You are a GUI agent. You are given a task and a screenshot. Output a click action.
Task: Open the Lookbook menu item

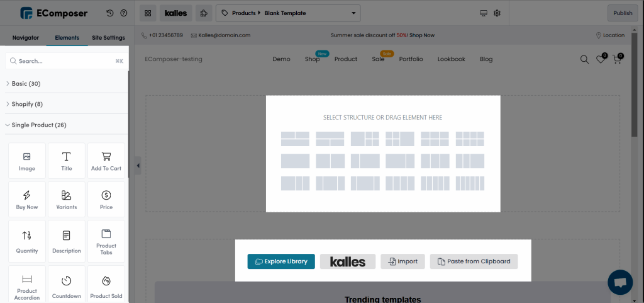452,59
